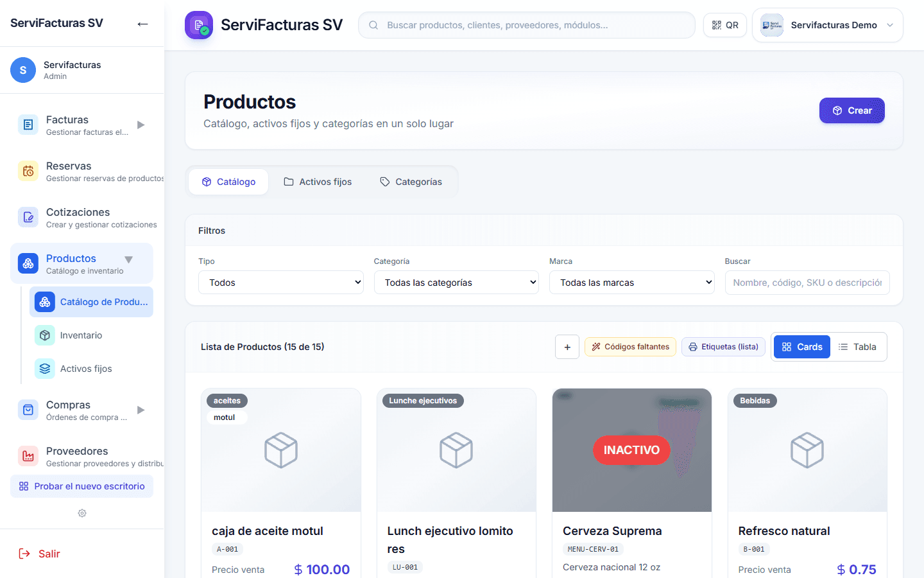
Task: Focus the Buscar product filter field
Action: click(807, 283)
